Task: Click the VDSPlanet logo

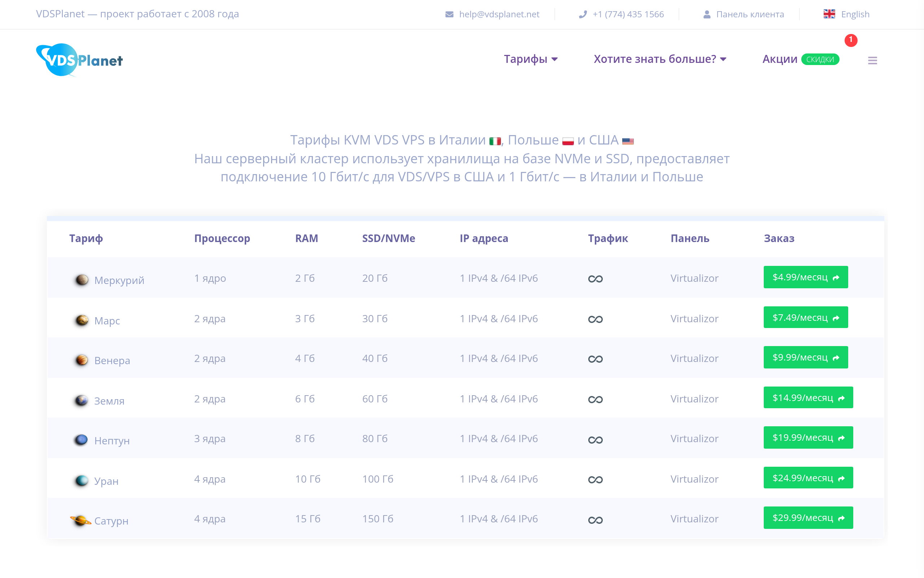Action: click(79, 60)
